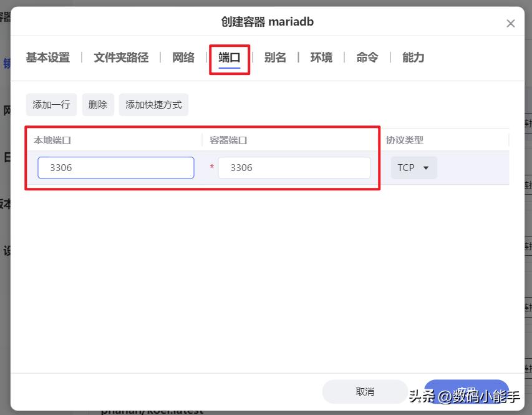The height and width of the screenshot is (415, 532).
Task: Open the 命令 tab
Action: [367, 57]
